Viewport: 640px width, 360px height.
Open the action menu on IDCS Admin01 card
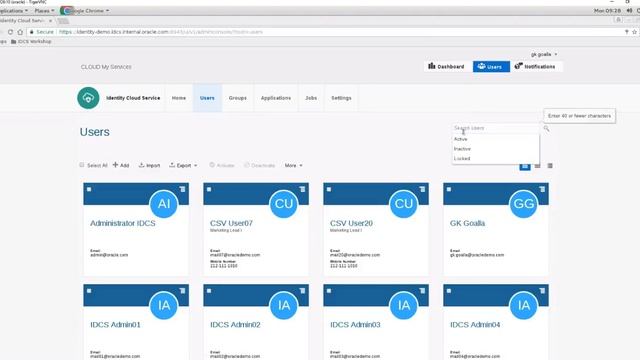tap(182, 291)
